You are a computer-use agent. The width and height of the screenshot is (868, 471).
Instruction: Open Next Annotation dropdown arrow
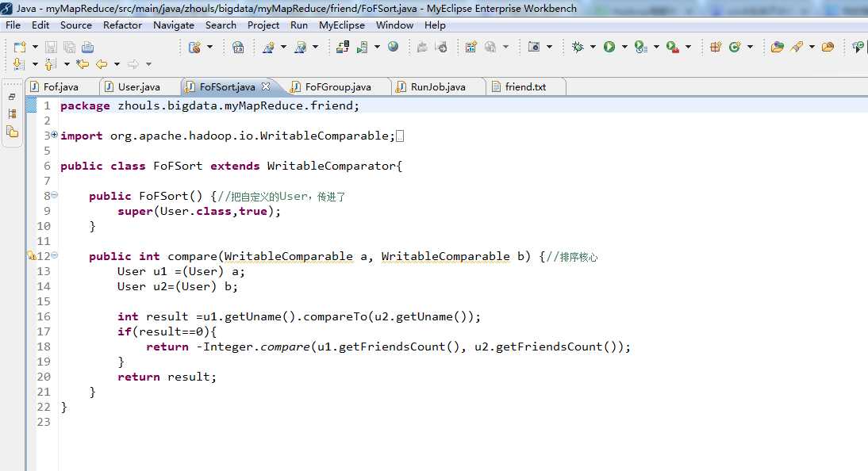click(x=35, y=64)
